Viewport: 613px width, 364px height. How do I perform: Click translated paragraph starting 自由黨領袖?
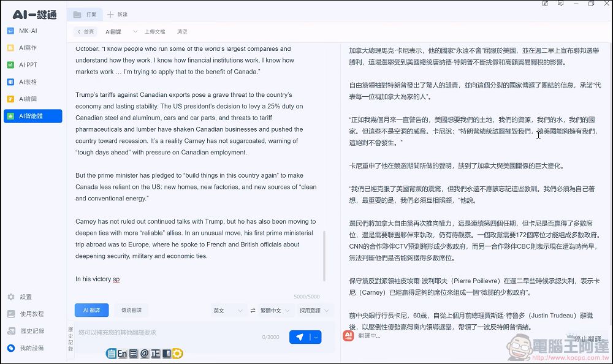474,91
